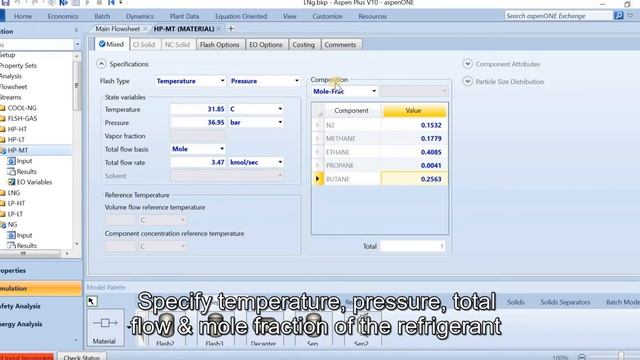Open the Plant Data ribbon tab
Viewport: 640px width, 360px height.
coord(184,16)
